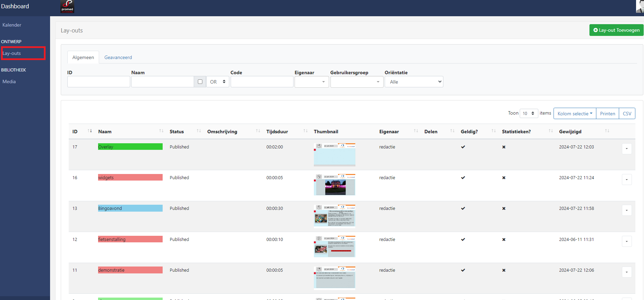Switch to the Geavanceerd tab
The height and width of the screenshot is (300, 644).
pos(118,57)
